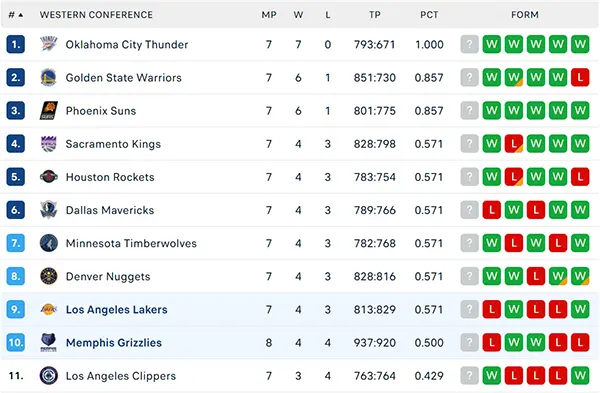Click the Memphis Grizzlies team name
The height and width of the screenshot is (393, 600).
pos(114,342)
